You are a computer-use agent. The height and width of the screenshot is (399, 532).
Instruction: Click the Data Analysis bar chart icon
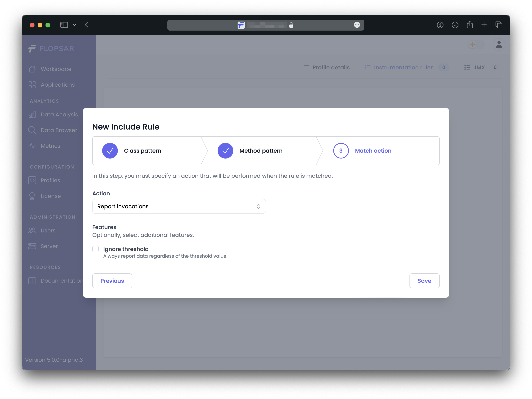pos(32,114)
